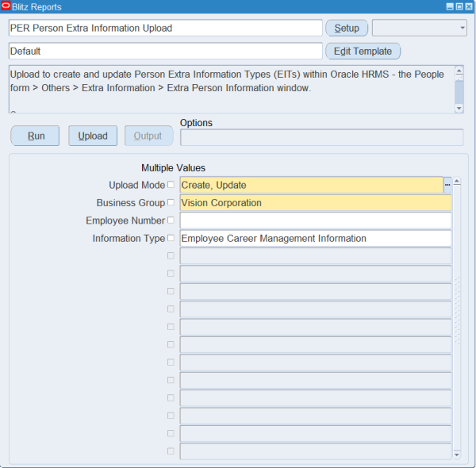Tick the Business Group multiple values checkbox
476x468 pixels.
pyautogui.click(x=171, y=202)
